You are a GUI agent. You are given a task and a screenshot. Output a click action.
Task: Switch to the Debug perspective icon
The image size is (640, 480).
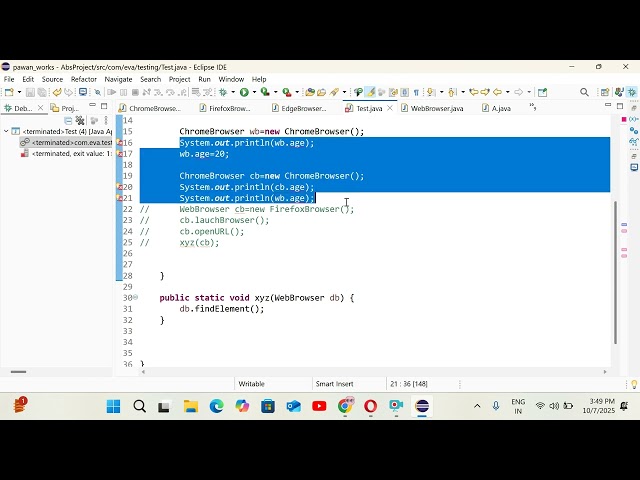coord(632,92)
